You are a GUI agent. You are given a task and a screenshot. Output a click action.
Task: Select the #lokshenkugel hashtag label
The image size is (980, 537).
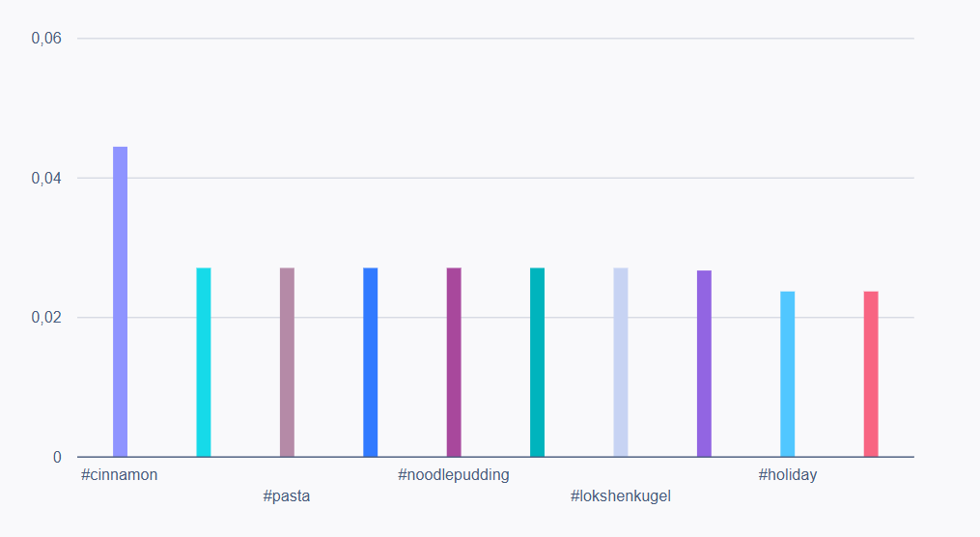621,496
